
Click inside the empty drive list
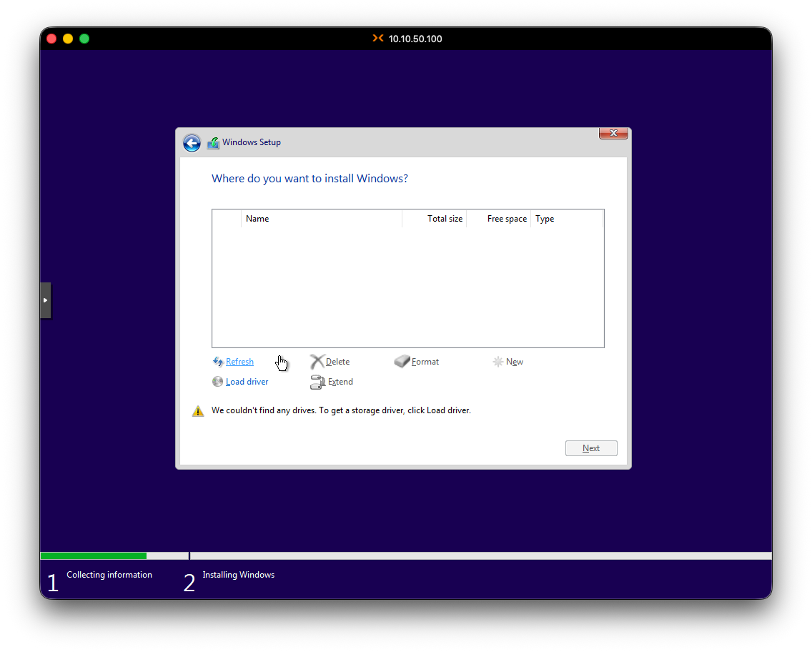click(407, 286)
